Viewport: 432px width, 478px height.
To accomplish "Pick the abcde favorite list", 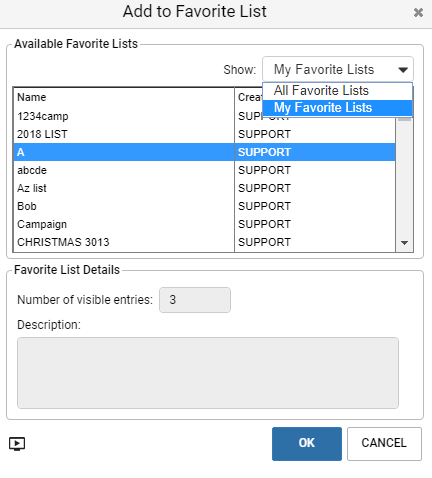I will (x=204, y=170).
